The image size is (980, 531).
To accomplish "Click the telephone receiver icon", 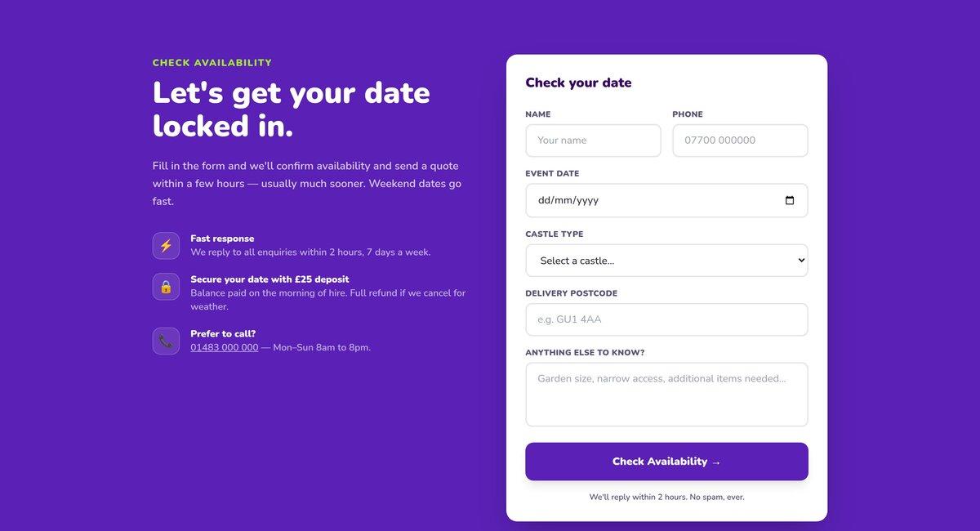I will click(166, 340).
